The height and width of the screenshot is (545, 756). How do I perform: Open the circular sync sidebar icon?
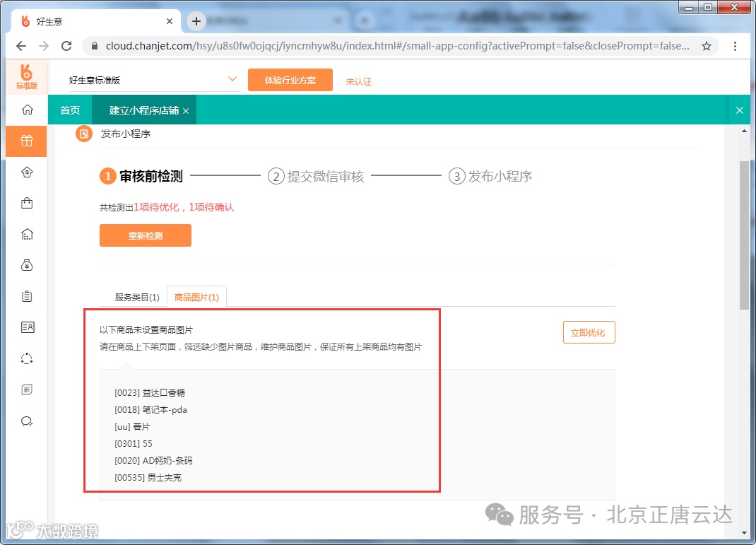point(27,358)
